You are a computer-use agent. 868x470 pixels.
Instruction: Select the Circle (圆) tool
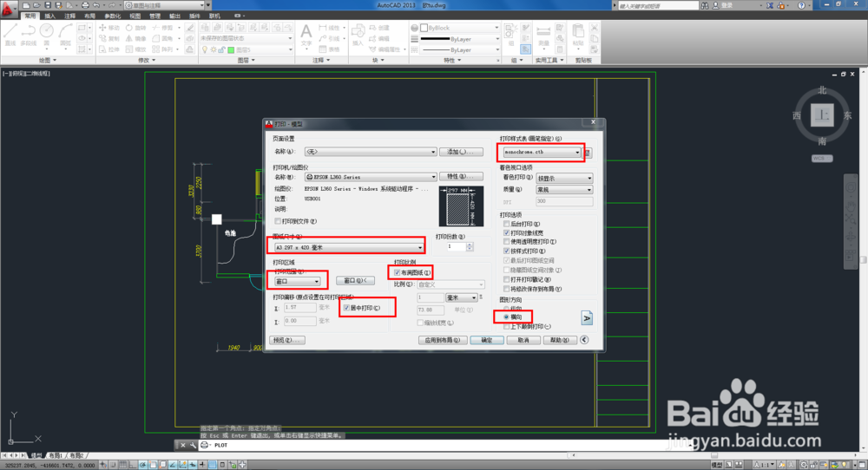(x=47, y=35)
